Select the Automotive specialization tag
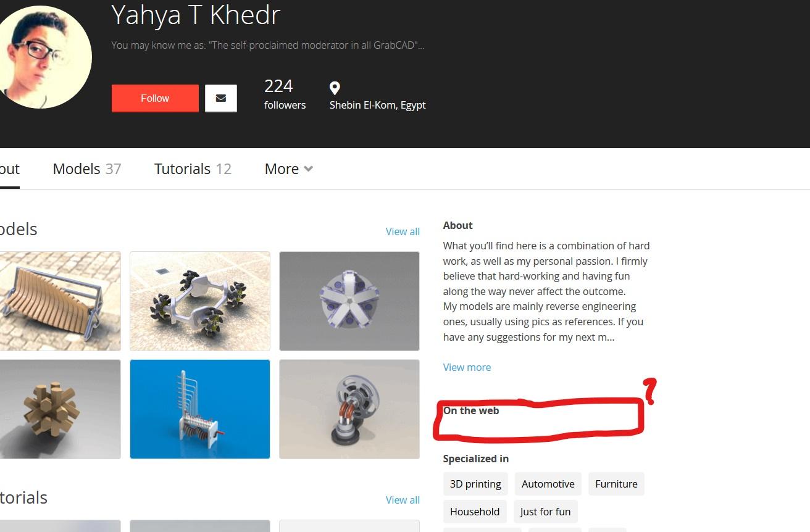Image resolution: width=810 pixels, height=532 pixels. point(548,484)
